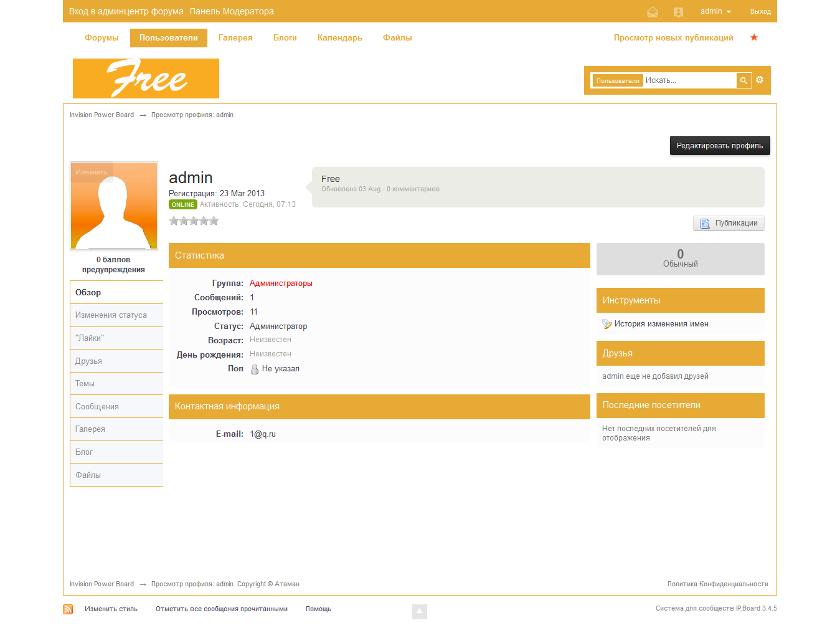Switch to the Форумы navigation tab
Viewport: 840px width, 633px height.
101,38
